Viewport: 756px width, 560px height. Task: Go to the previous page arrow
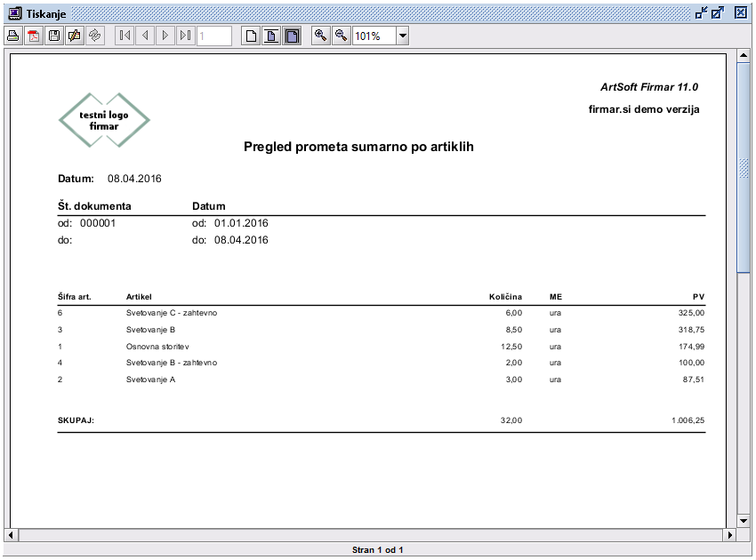[145, 36]
